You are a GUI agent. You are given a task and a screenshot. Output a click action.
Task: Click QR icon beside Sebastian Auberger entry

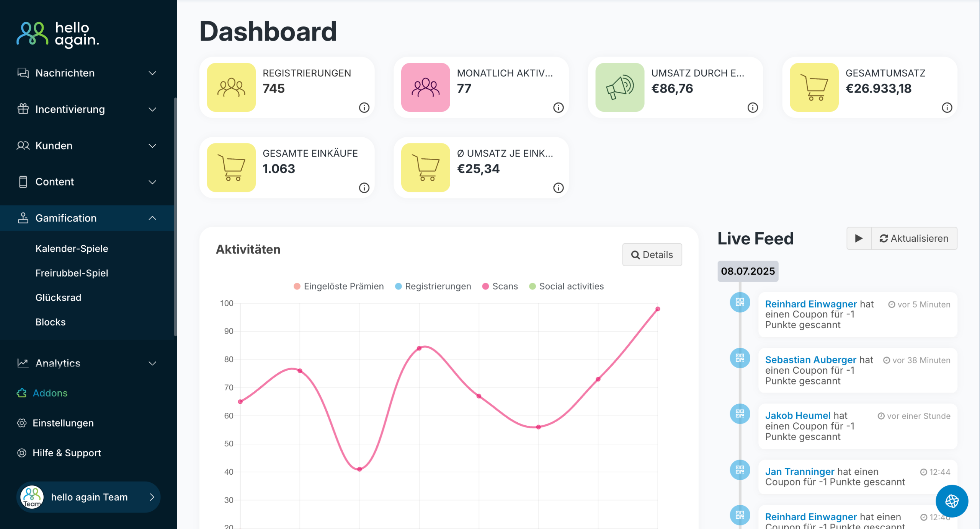[x=740, y=358]
